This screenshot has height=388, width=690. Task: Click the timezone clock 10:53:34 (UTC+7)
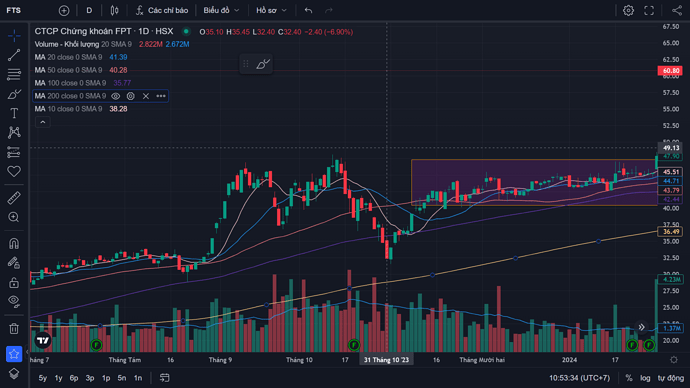tap(580, 378)
